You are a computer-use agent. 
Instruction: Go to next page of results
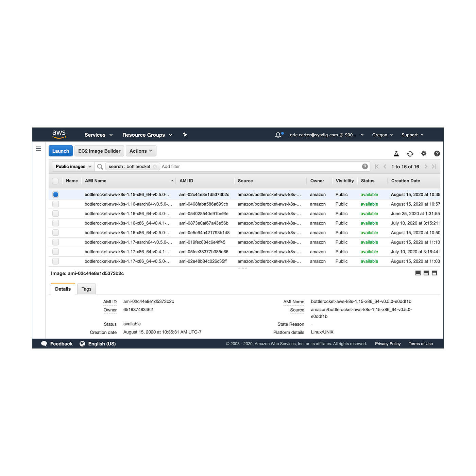(x=426, y=167)
